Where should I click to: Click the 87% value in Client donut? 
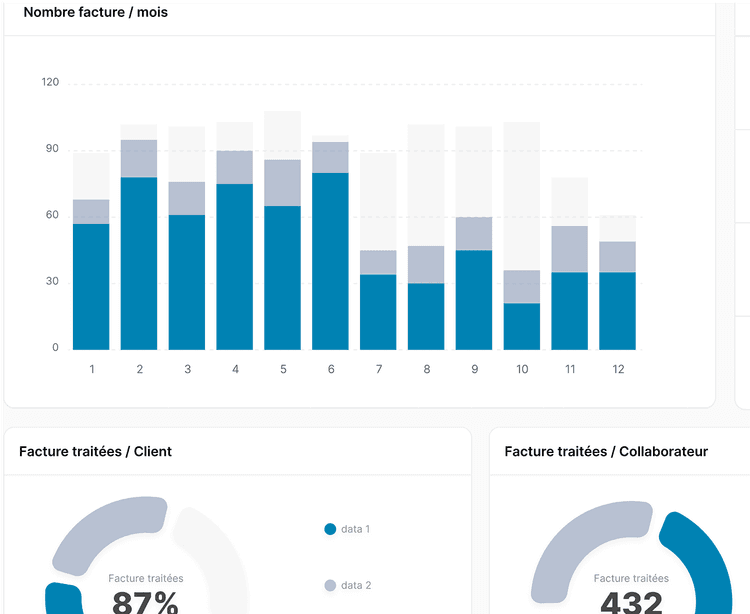point(145,603)
